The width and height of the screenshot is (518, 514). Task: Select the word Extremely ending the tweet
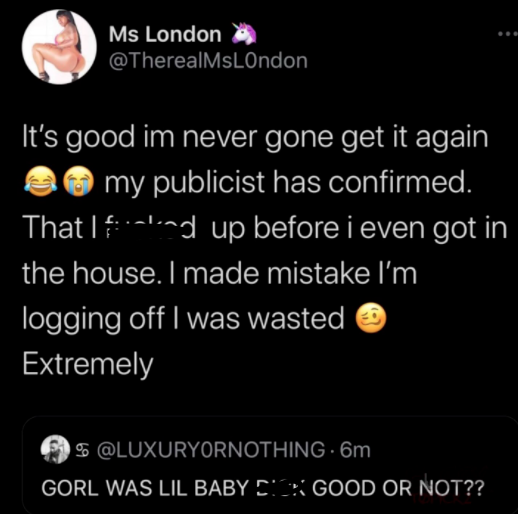(88, 364)
